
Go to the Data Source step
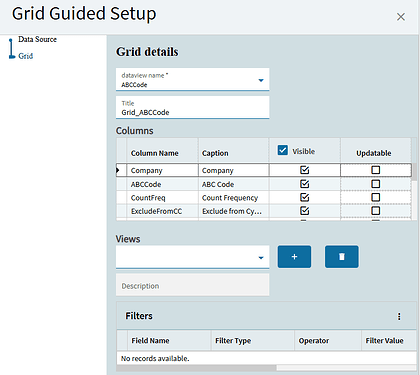37,39
